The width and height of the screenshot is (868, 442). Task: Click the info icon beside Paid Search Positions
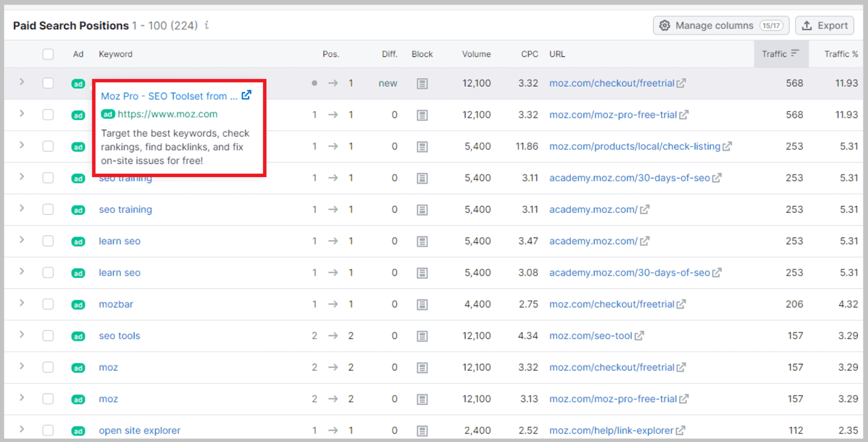coord(207,25)
